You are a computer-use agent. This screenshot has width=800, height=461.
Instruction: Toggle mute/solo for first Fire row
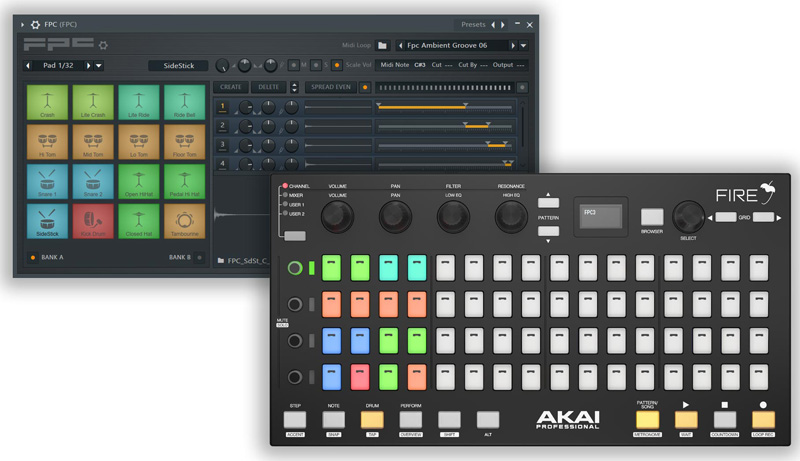(295, 268)
